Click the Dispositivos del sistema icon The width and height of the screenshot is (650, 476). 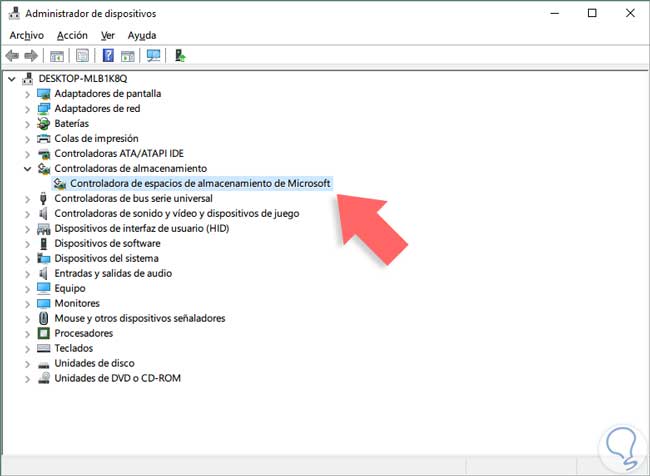[x=44, y=258]
